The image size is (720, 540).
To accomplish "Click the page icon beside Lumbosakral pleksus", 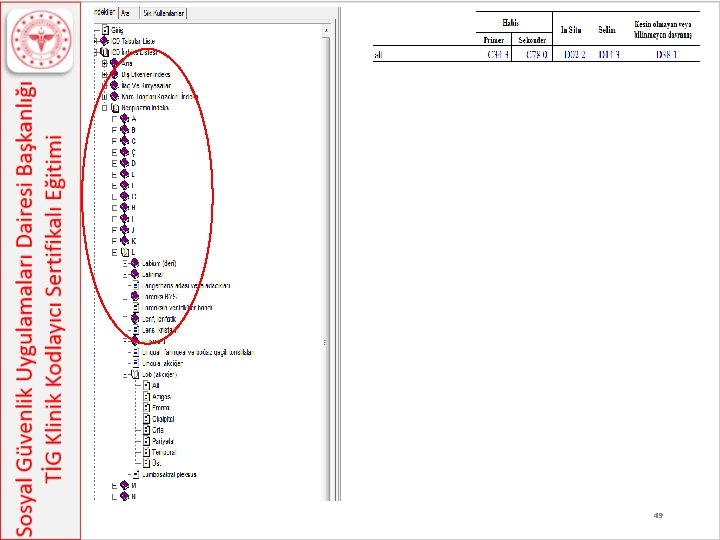I will pos(136,474).
